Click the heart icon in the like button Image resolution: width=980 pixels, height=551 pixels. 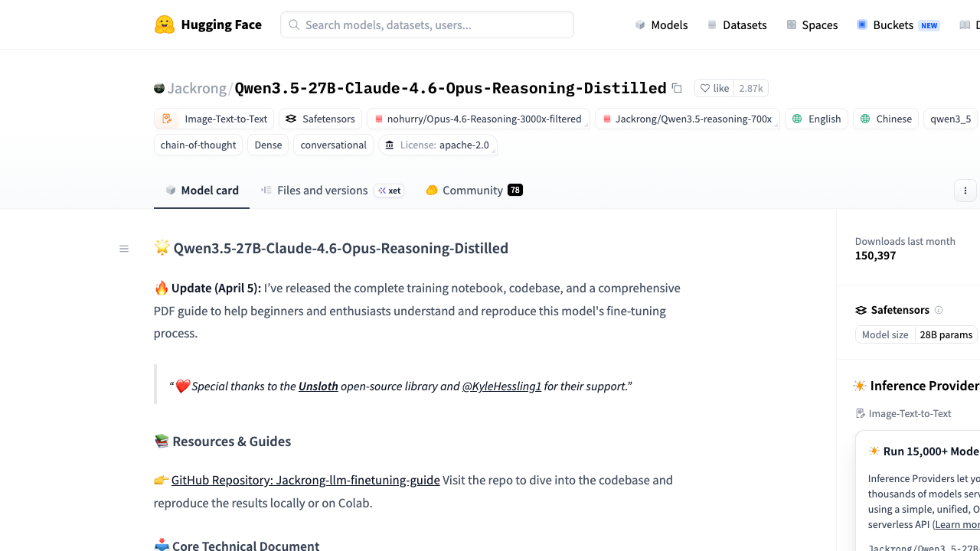[705, 88]
